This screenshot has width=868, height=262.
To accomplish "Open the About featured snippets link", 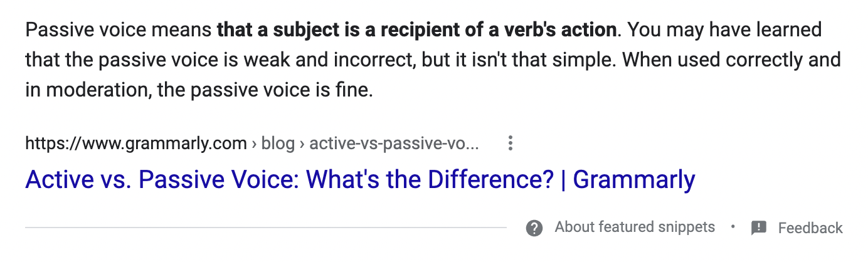I will coord(634,227).
